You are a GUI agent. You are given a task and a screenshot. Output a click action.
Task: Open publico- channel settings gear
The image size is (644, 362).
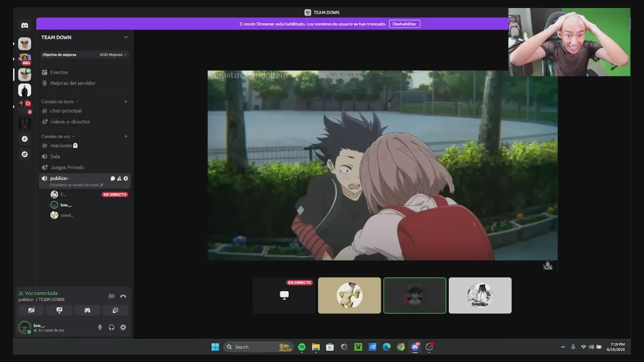126,178
